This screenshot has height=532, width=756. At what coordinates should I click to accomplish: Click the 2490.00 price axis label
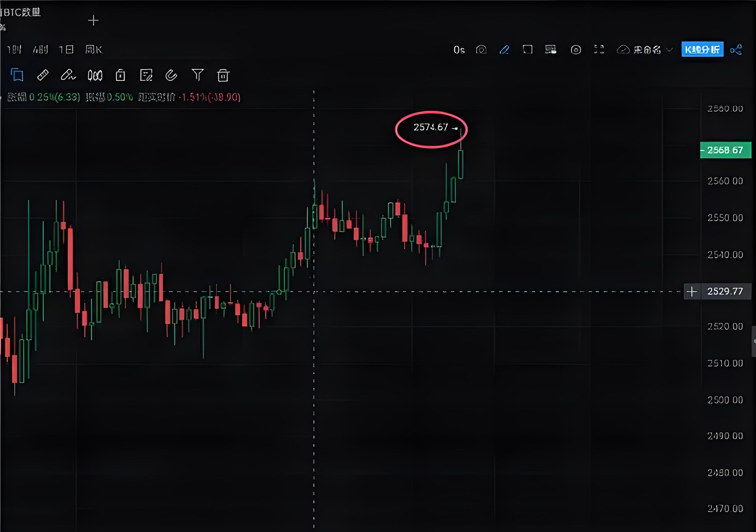click(x=725, y=436)
